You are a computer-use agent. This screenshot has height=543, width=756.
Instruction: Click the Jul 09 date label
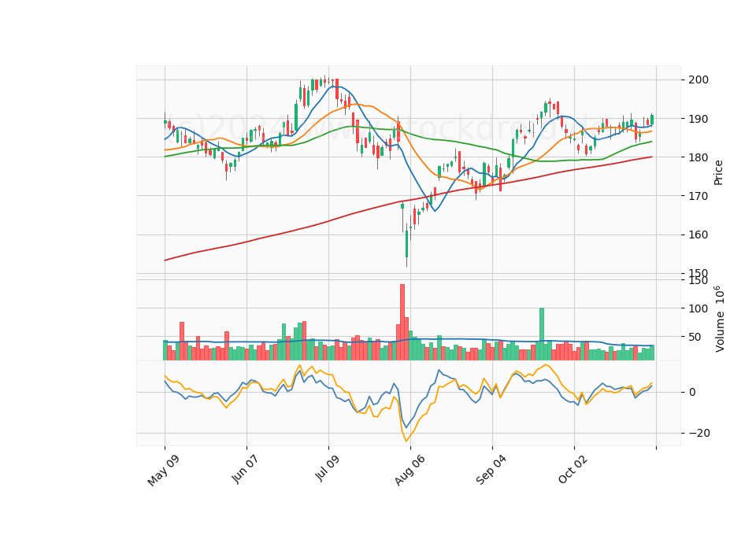click(328, 467)
